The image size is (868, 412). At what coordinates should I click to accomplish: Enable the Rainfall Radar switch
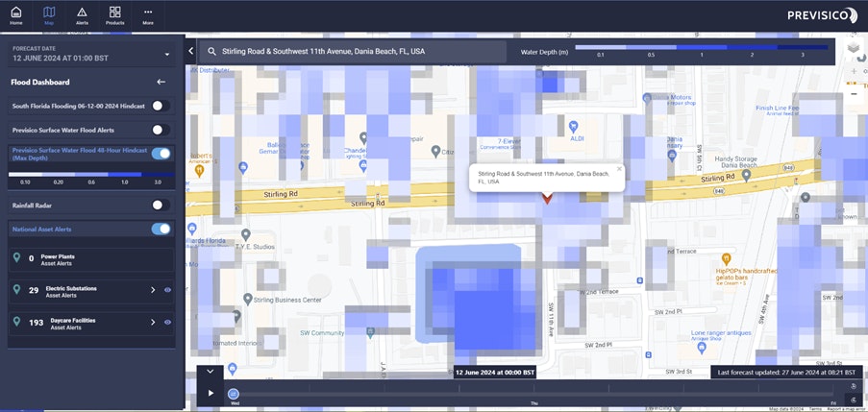tap(161, 206)
